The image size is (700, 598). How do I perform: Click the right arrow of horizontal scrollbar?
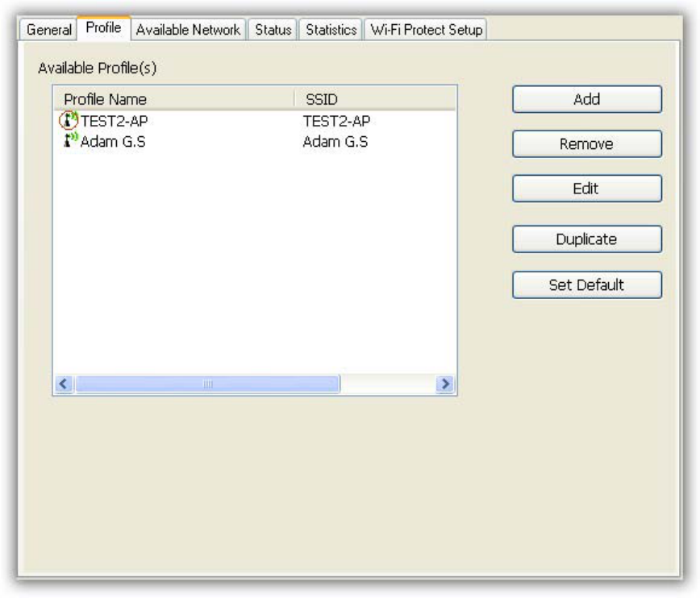445,384
